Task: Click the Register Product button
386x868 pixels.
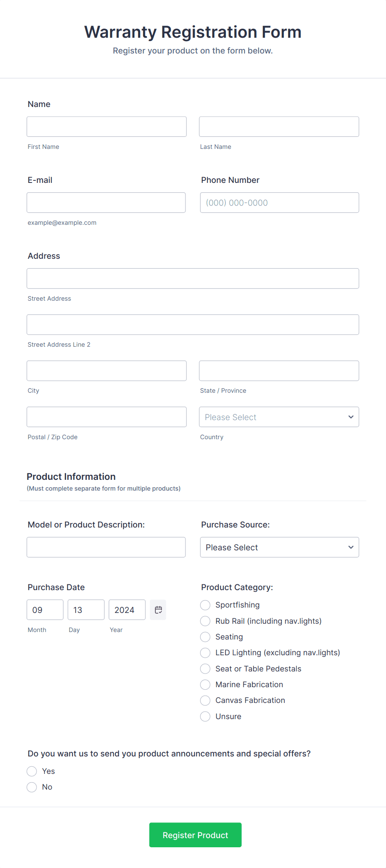Action: (195, 835)
